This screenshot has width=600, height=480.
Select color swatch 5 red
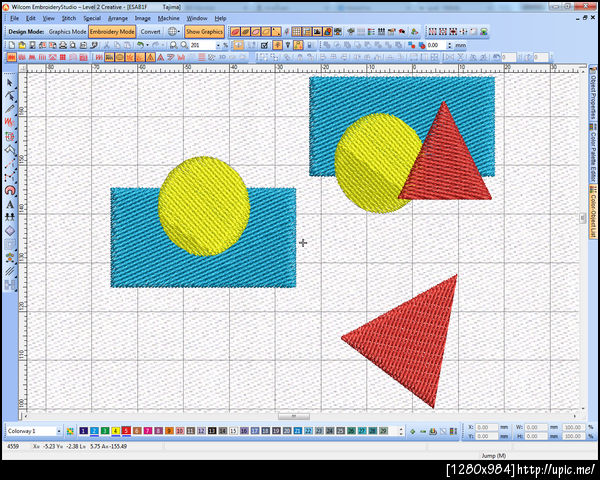126,431
